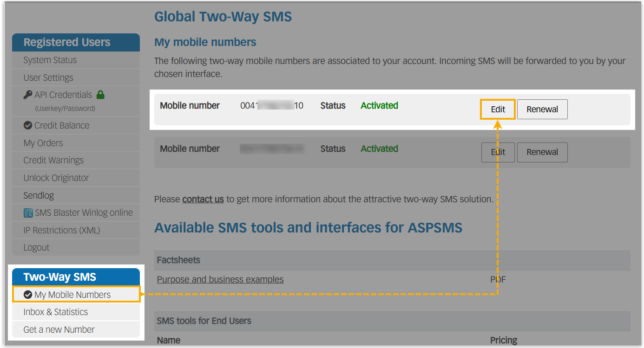Image resolution: width=644 pixels, height=348 pixels.
Task: Select Credit Warnings menu item
Action: pyautogui.click(x=53, y=160)
